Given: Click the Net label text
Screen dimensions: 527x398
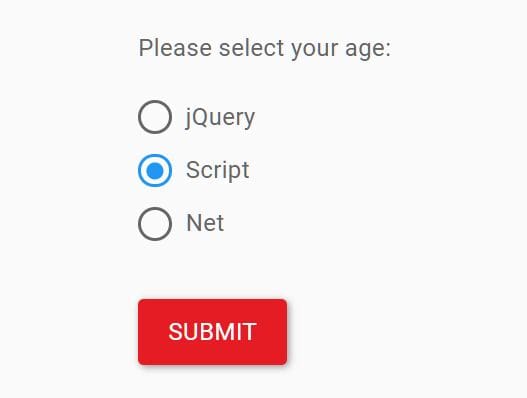Looking at the screenshot, I should (205, 223).
